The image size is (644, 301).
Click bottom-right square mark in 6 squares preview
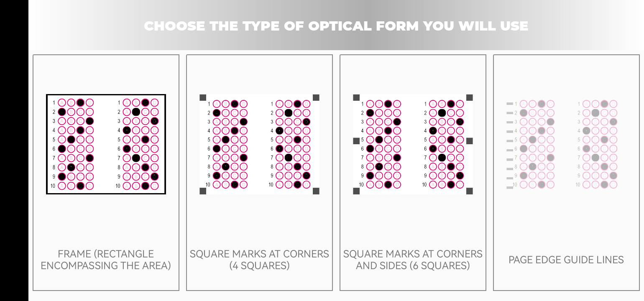470,191
